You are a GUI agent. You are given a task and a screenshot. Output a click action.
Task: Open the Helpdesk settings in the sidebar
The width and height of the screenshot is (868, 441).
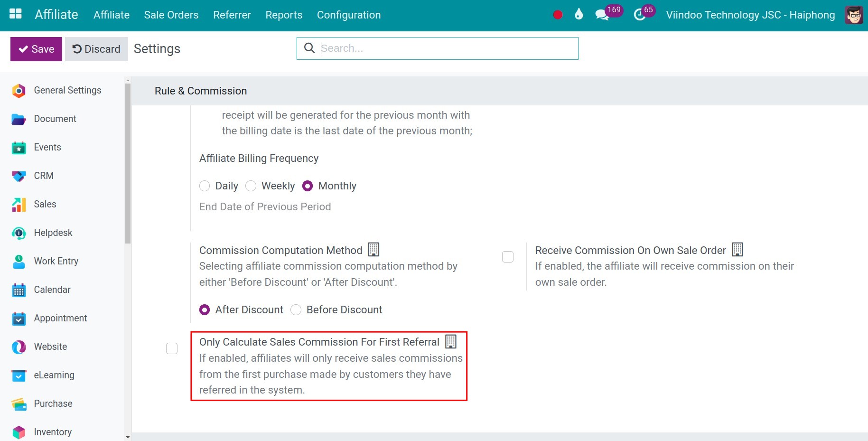tap(53, 233)
